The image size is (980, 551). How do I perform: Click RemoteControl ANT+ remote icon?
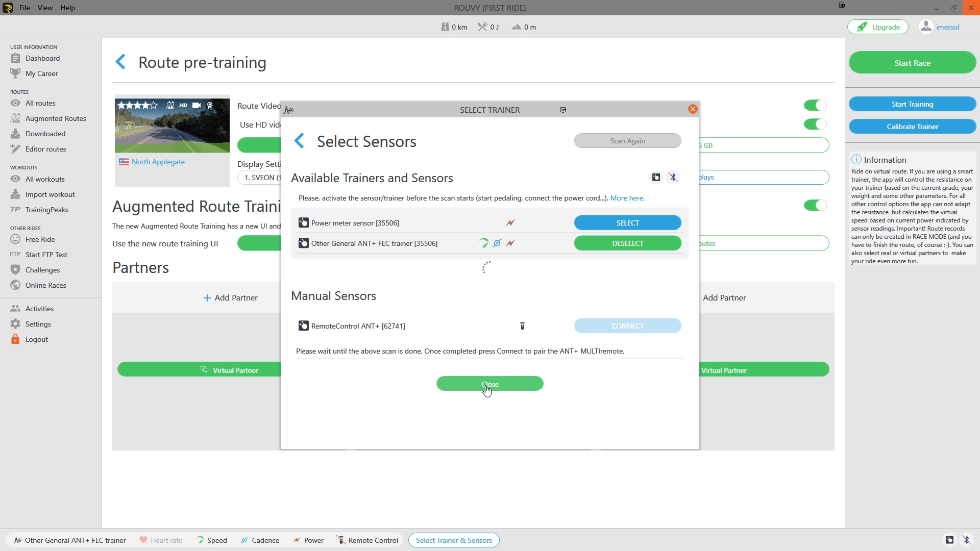[x=522, y=326]
